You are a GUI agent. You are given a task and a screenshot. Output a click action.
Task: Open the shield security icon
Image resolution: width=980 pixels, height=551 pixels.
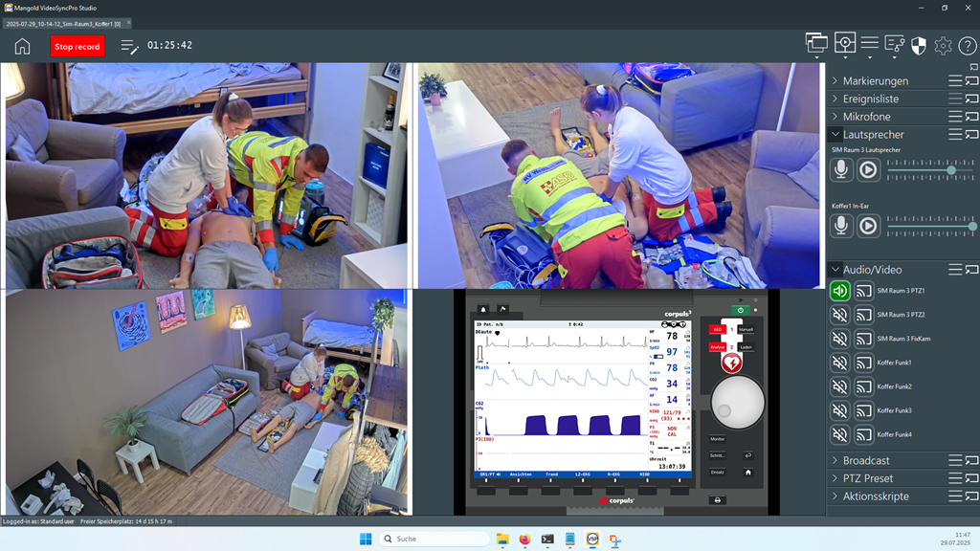pyautogui.click(x=918, y=45)
